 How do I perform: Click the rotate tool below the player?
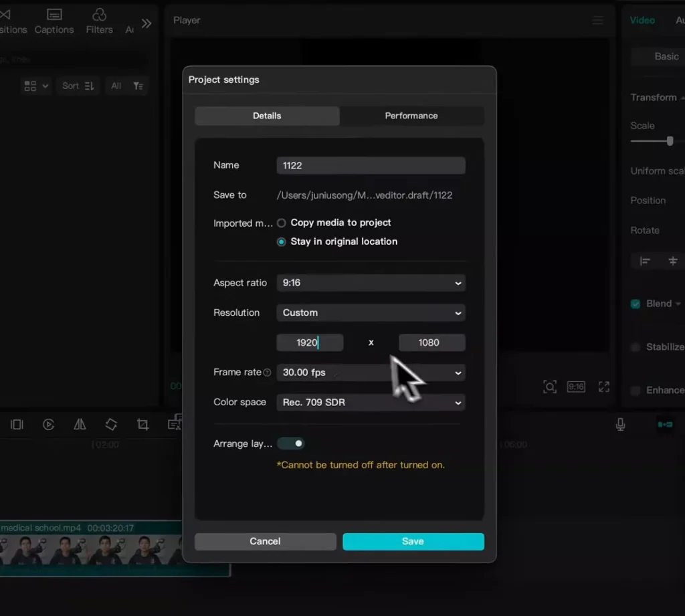point(110,424)
